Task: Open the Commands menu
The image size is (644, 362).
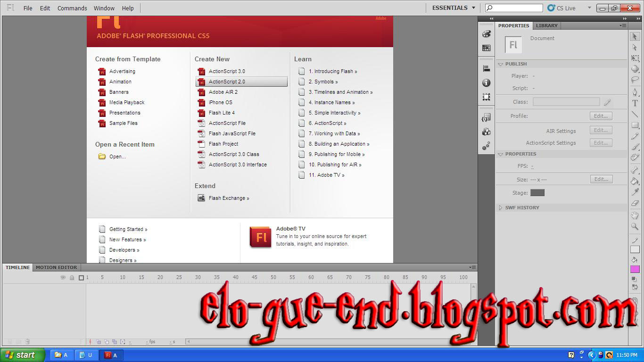Action: [x=72, y=8]
